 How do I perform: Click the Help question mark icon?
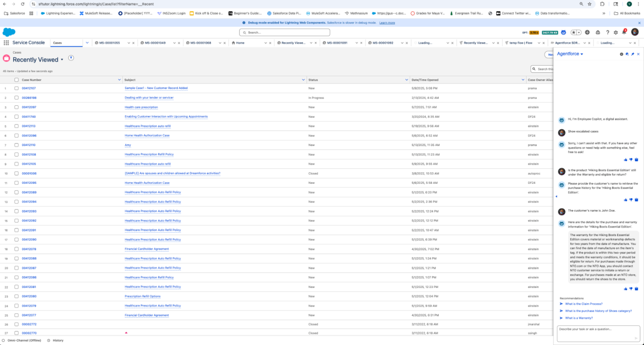pos(607,32)
